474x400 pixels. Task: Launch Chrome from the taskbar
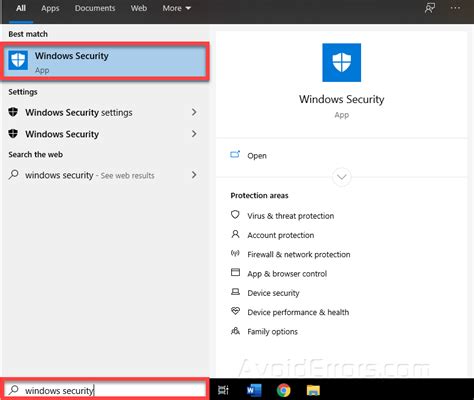tap(284, 390)
